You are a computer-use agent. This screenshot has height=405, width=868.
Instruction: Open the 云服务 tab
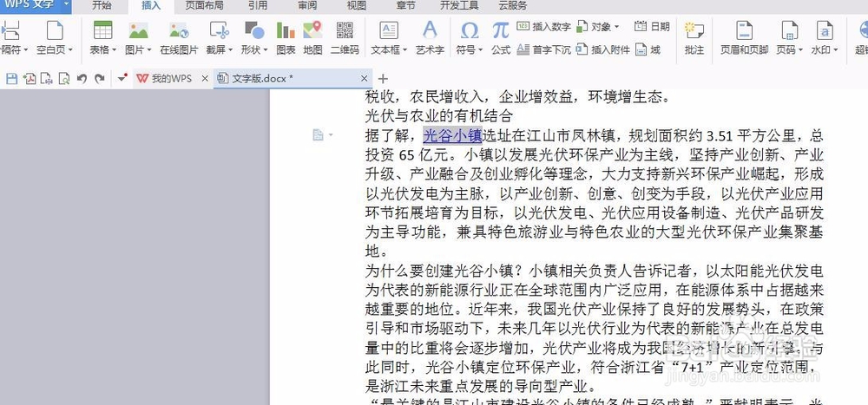[513, 6]
